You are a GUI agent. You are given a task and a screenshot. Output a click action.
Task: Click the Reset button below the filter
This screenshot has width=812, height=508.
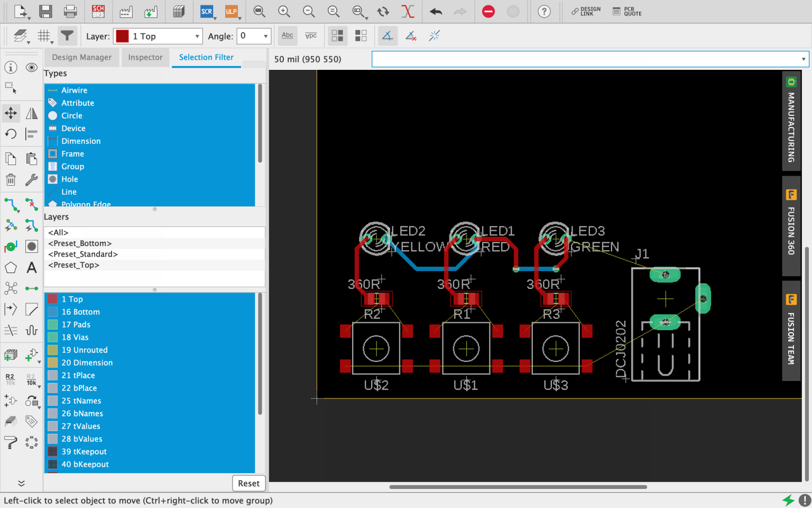248,483
